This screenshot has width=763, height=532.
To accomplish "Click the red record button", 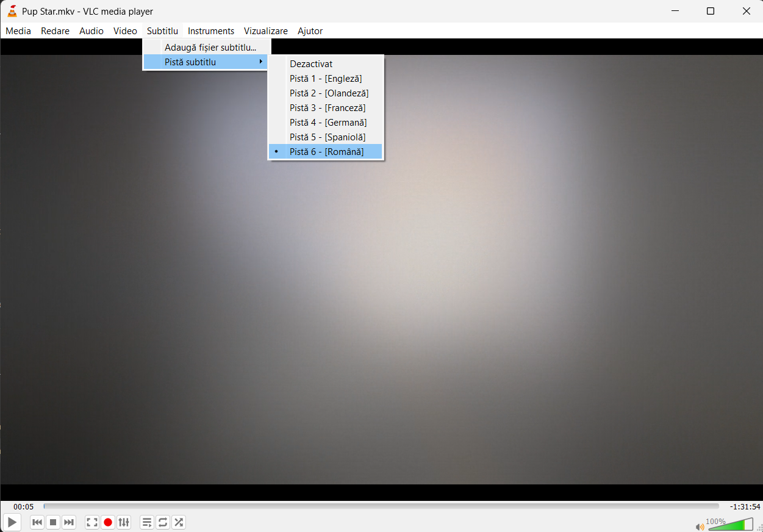I will (x=108, y=522).
